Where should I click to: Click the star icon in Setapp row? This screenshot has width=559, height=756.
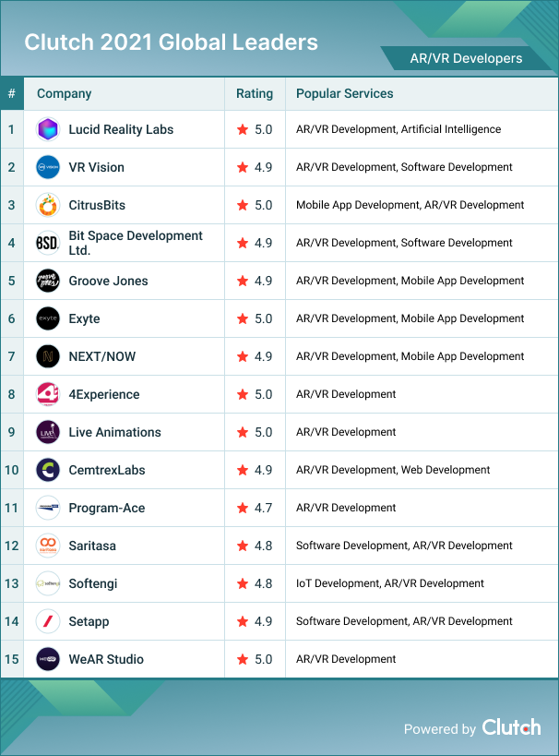[x=243, y=621]
